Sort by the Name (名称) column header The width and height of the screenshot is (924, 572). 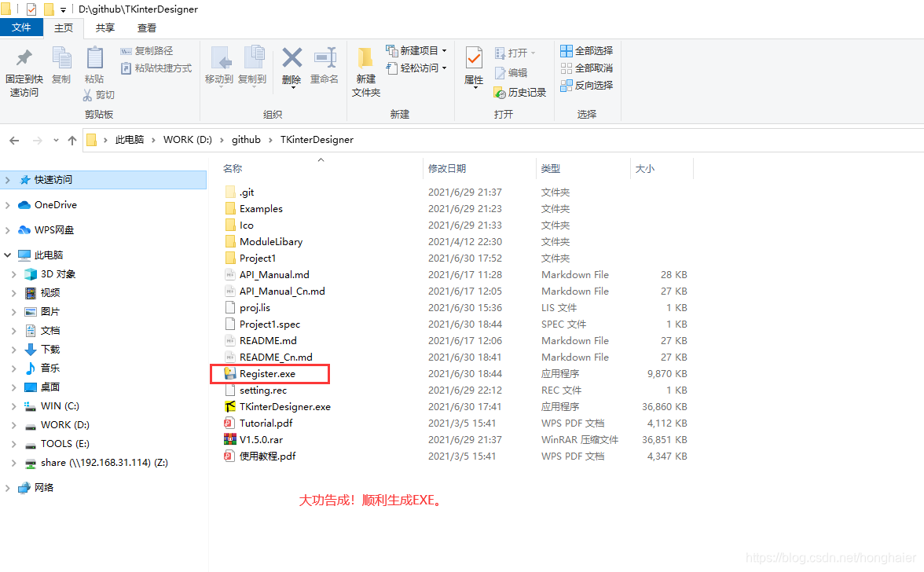(x=233, y=168)
